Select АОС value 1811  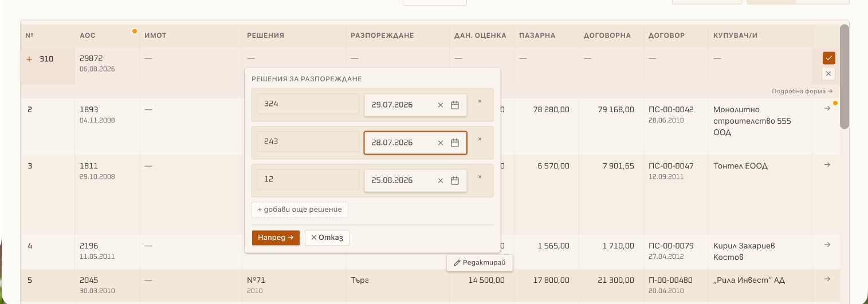pyautogui.click(x=88, y=166)
